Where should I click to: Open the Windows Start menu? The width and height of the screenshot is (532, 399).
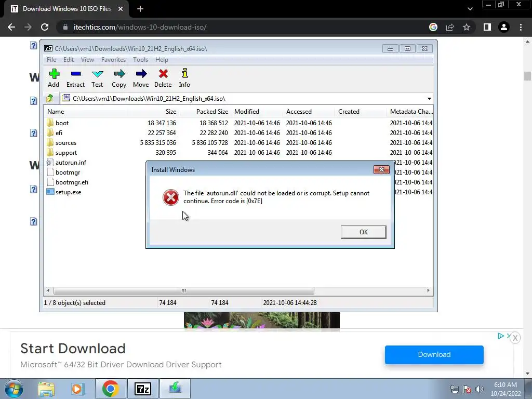14,389
